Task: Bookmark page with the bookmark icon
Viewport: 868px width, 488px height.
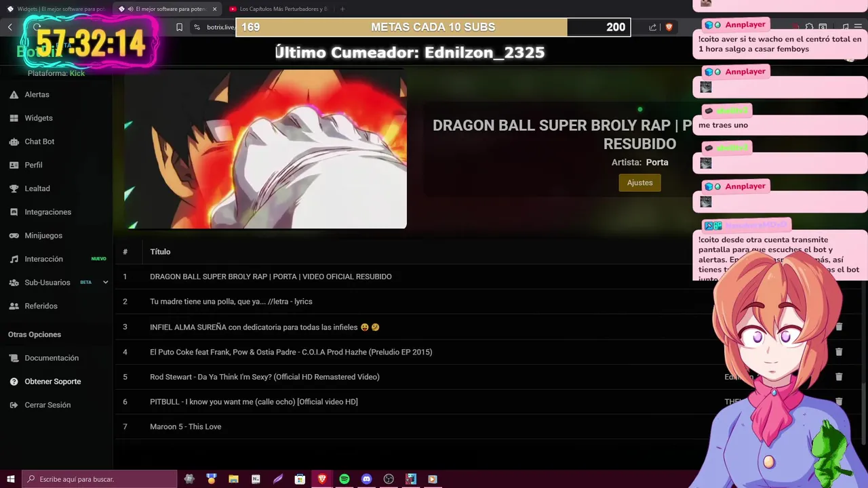Action: tap(179, 27)
